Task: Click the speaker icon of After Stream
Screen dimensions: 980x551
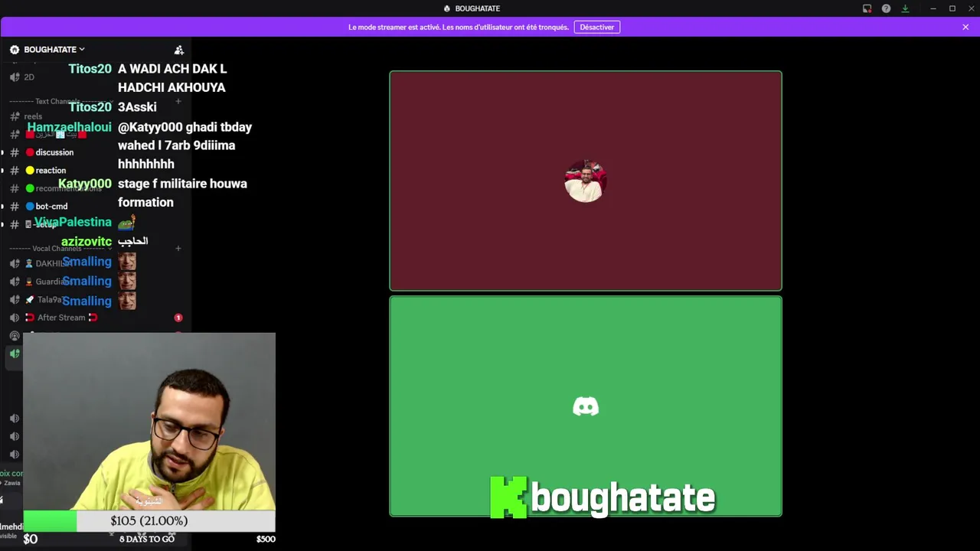Action: (15, 318)
